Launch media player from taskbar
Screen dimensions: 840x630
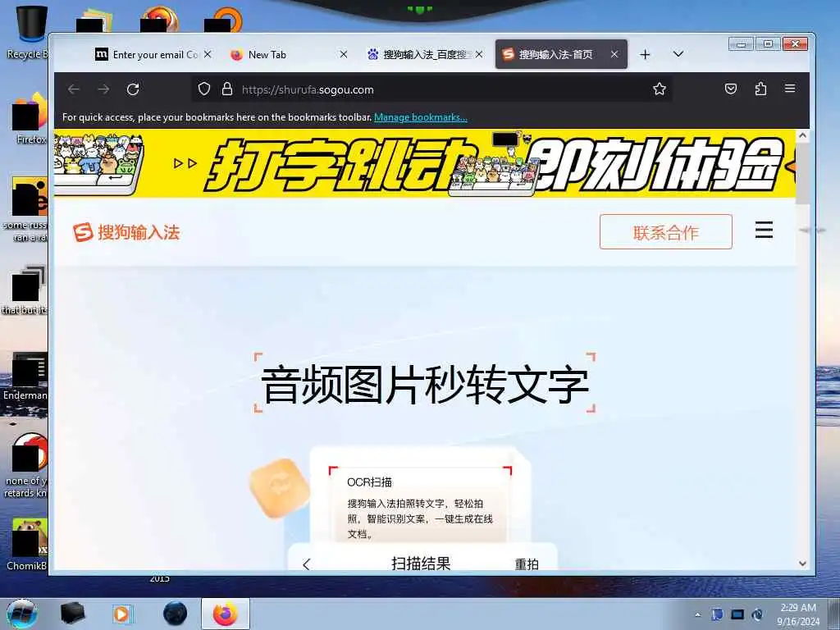122,614
